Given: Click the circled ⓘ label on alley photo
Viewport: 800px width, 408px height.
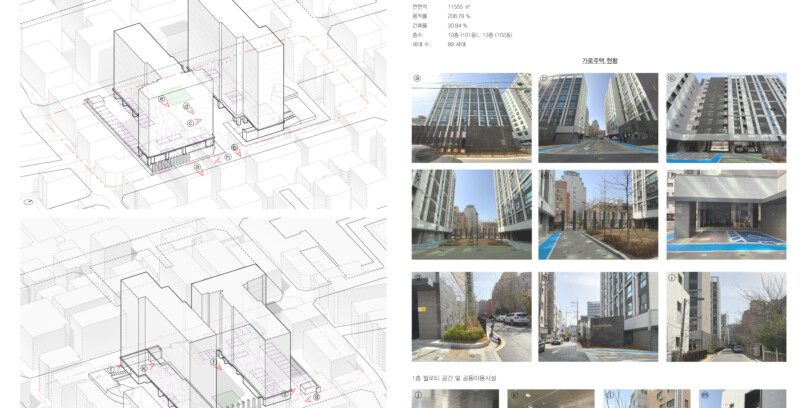Looking at the screenshot, I should click(672, 278).
